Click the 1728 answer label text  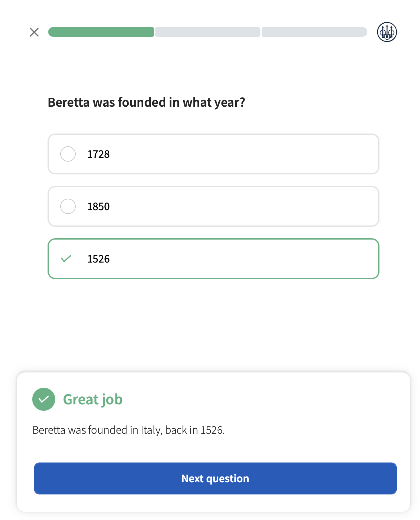click(98, 154)
